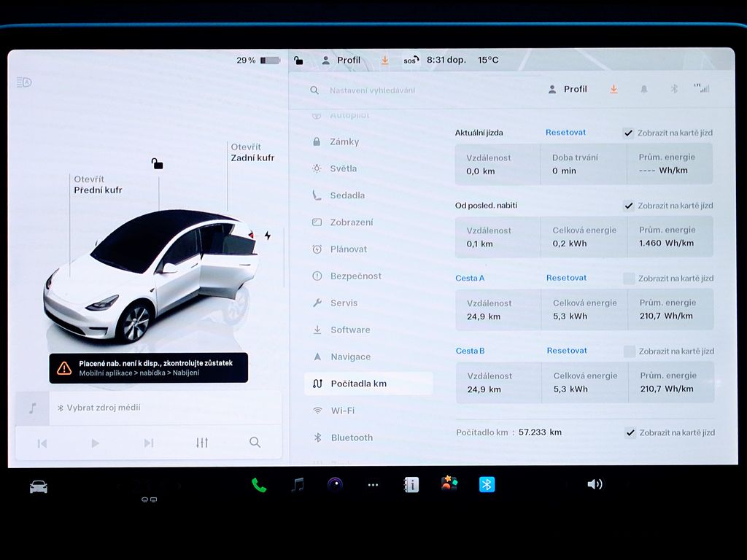Image resolution: width=747 pixels, height=560 pixels.
Task: Uncheck 'Zobrazit na kartě jízd' for Počítadlo km
Action: (x=630, y=433)
